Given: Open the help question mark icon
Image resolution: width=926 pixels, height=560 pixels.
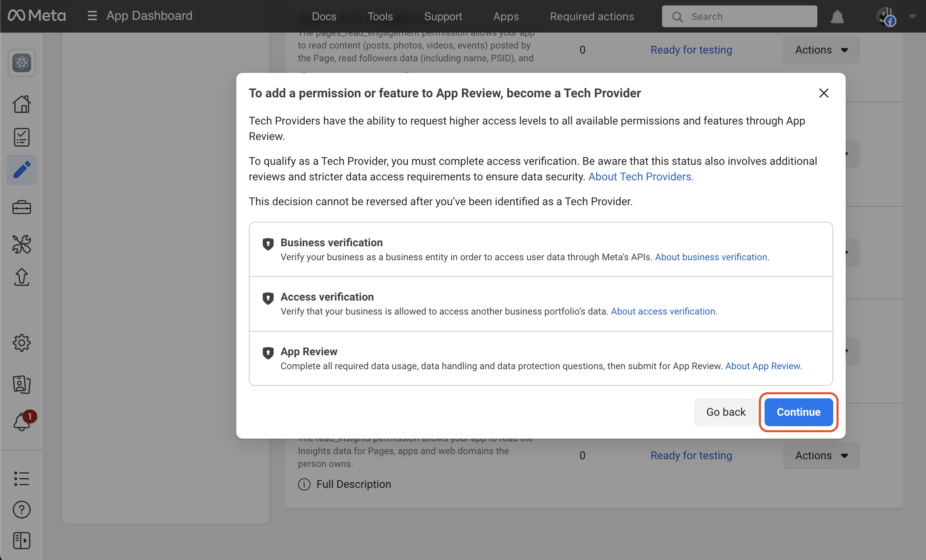Looking at the screenshot, I should point(22,510).
